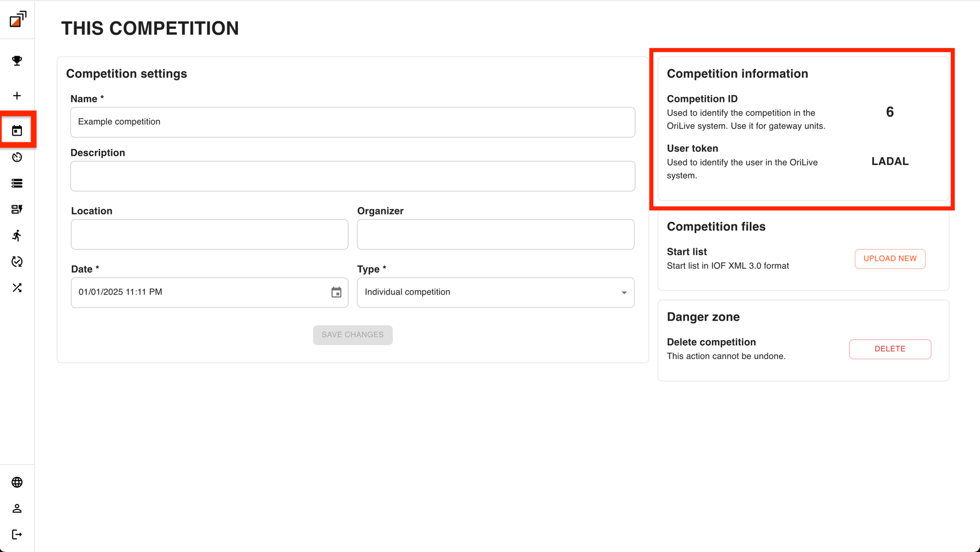The height and width of the screenshot is (552, 980).
Task: Click the Name input field
Action: pyautogui.click(x=352, y=122)
